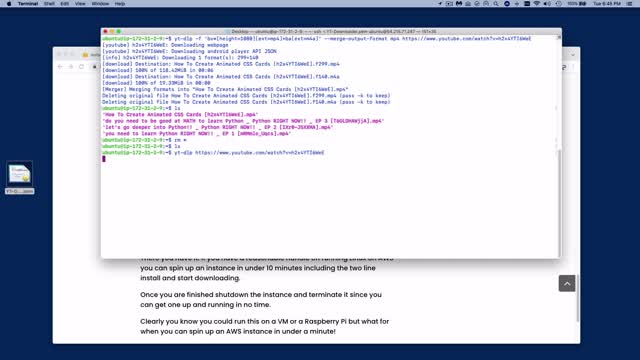Open the sound volume menu
The height and width of the screenshot is (360, 640).
click(547, 4)
